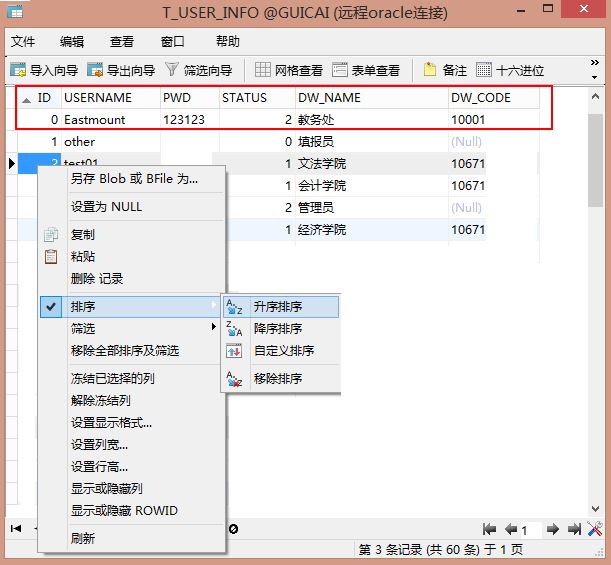Click the custom sort arrows icon
This screenshot has width=611, height=565.
click(x=234, y=351)
